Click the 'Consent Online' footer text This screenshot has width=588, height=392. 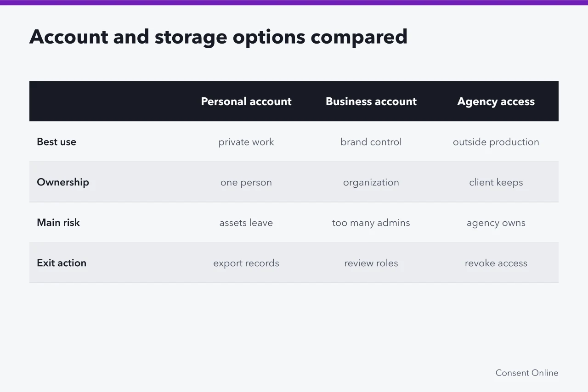527,373
